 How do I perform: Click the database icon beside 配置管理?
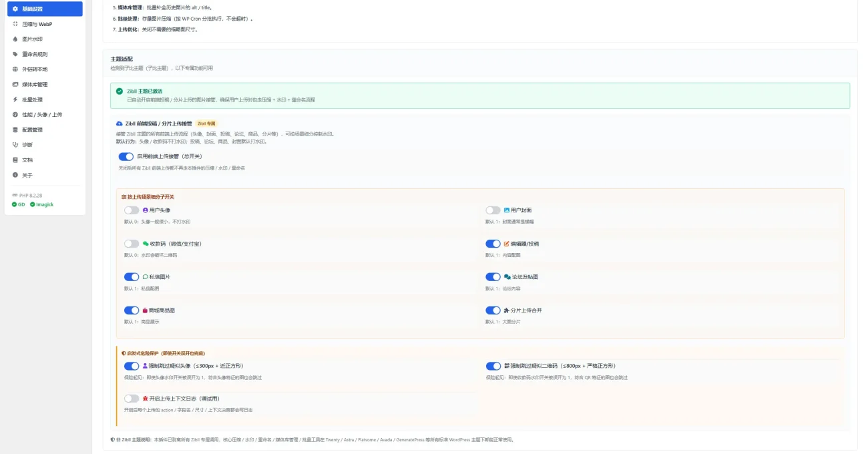15,130
